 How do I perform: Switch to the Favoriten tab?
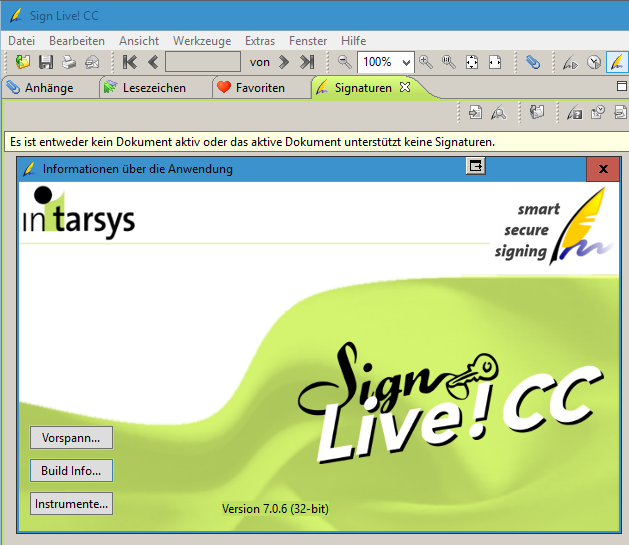click(x=259, y=88)
